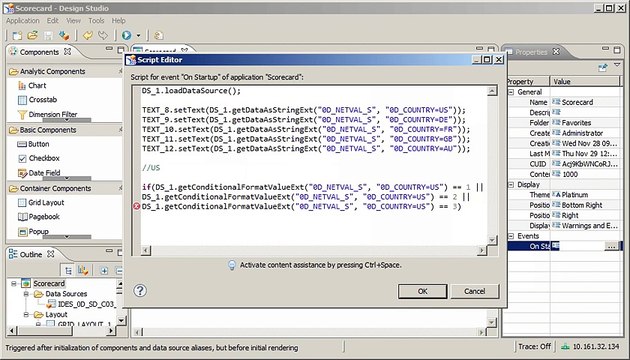Select Scorecard in the Outline tree
The image size is (630, 360).
pos(49,284)
